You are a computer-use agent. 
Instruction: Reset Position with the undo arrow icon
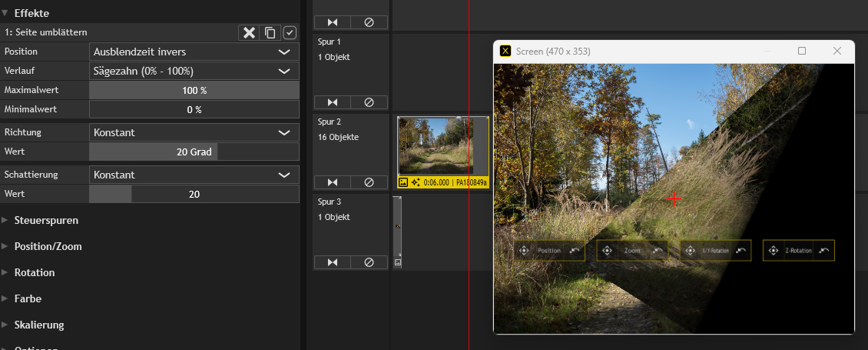(x=575, y=251)
